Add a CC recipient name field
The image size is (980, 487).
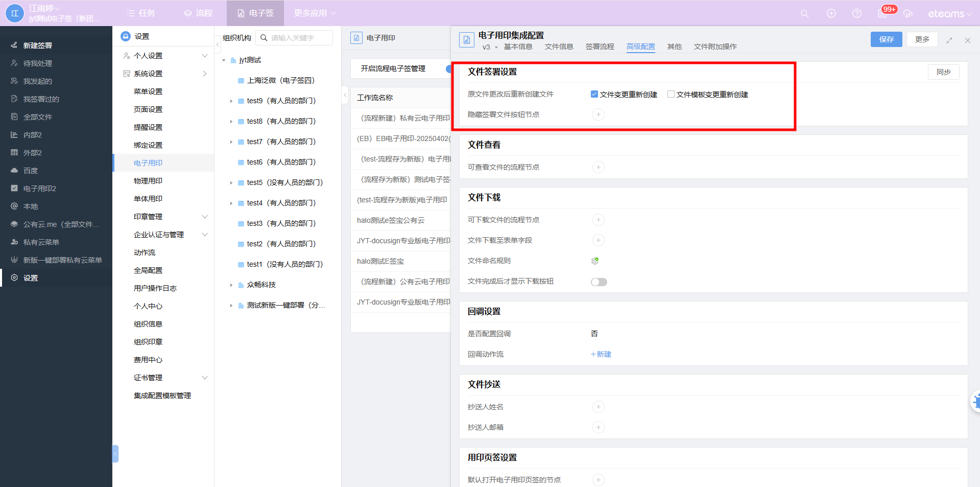(x=598, y=407)
